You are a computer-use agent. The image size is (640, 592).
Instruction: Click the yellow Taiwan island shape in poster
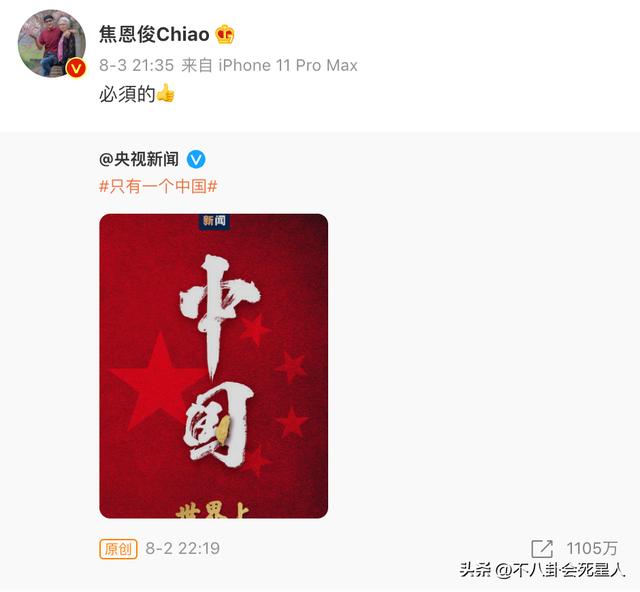click(224, 430)
